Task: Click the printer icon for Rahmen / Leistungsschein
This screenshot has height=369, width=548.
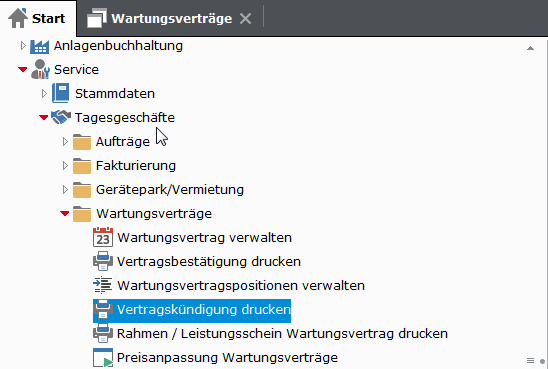Action: tap(103, 333)
